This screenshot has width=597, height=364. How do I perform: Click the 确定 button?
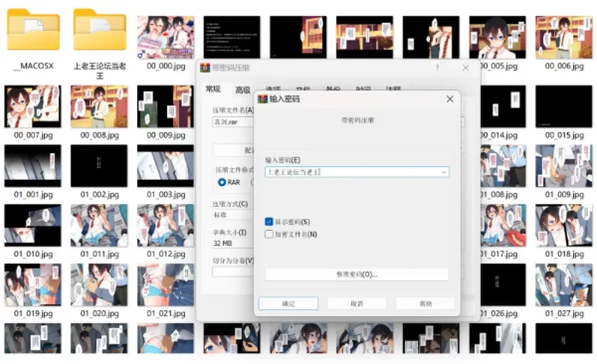(288, 304)
